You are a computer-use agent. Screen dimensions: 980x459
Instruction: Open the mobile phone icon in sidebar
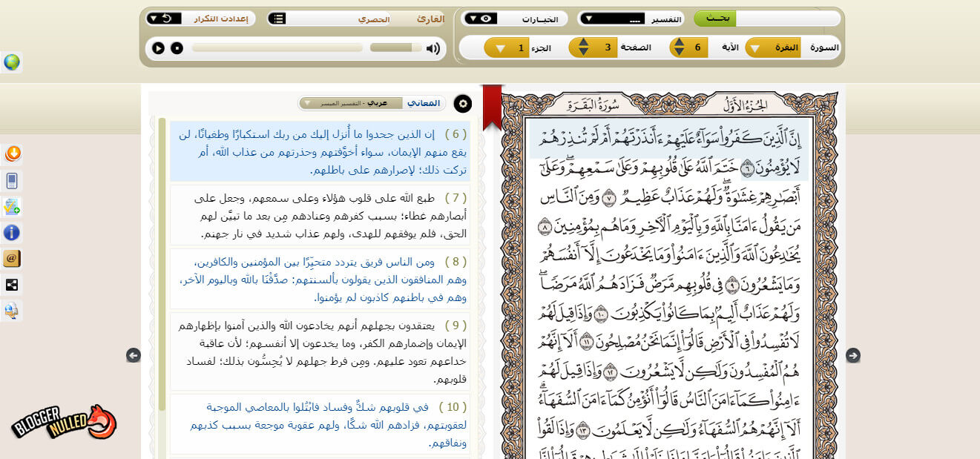click(12, 181)
